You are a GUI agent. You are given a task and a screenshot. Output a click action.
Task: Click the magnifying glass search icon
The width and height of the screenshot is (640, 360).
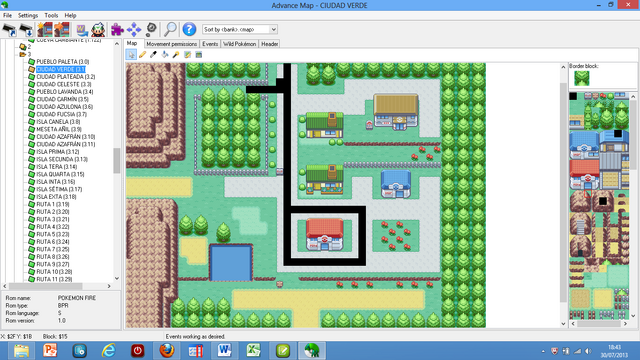click(170, 29)
